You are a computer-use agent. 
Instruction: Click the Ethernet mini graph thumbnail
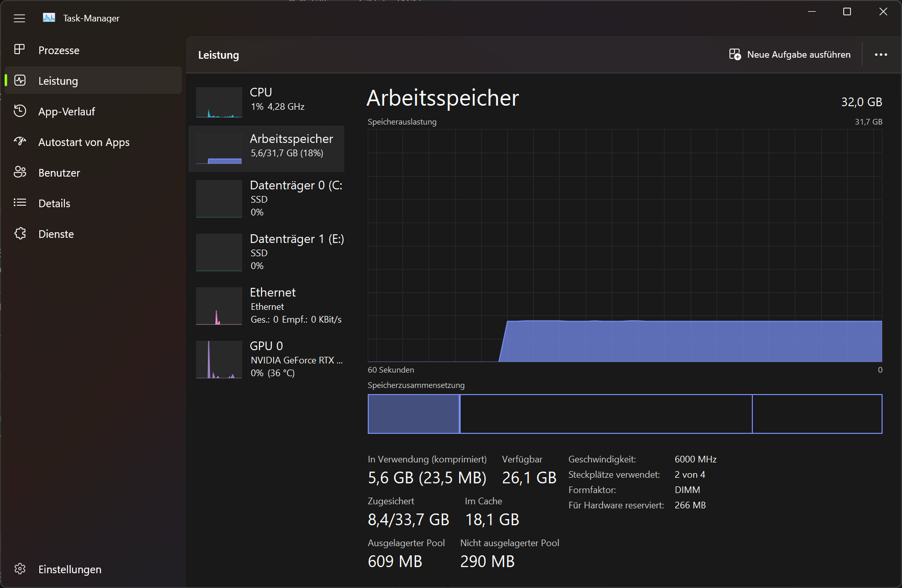pos(219,306)
